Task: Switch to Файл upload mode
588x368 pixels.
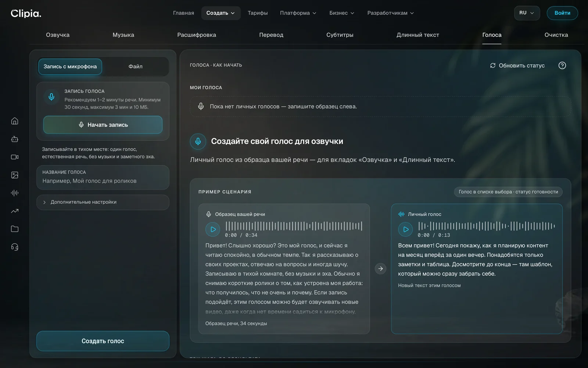Action: [135, 67]
